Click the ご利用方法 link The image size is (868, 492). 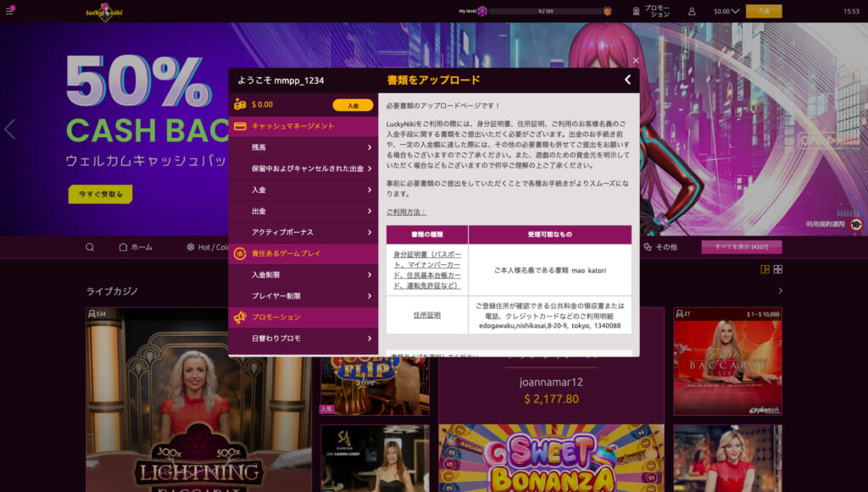click(406, 213)
